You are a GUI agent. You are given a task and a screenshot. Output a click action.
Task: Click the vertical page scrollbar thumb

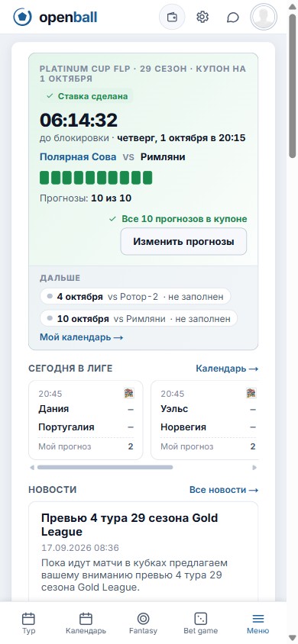[292, 85]
